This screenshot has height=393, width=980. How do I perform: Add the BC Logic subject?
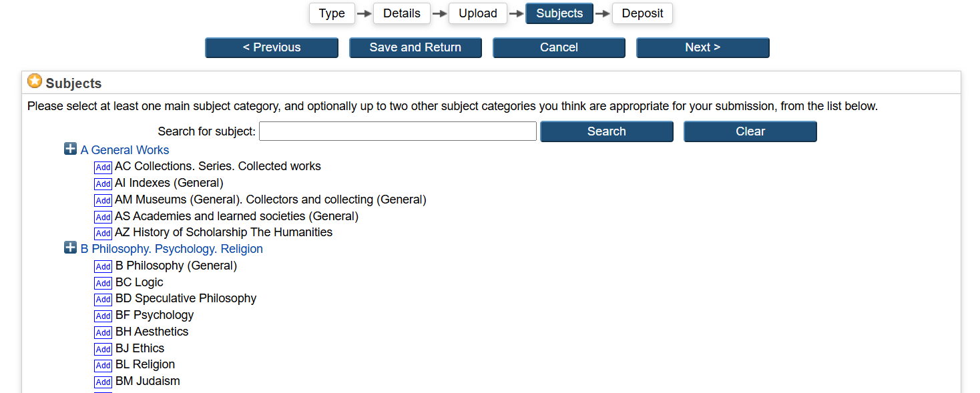point(103,283)
